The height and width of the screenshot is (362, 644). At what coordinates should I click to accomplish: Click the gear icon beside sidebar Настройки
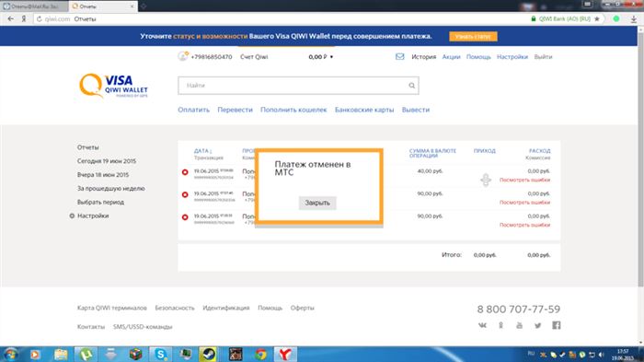coord(72,216)
